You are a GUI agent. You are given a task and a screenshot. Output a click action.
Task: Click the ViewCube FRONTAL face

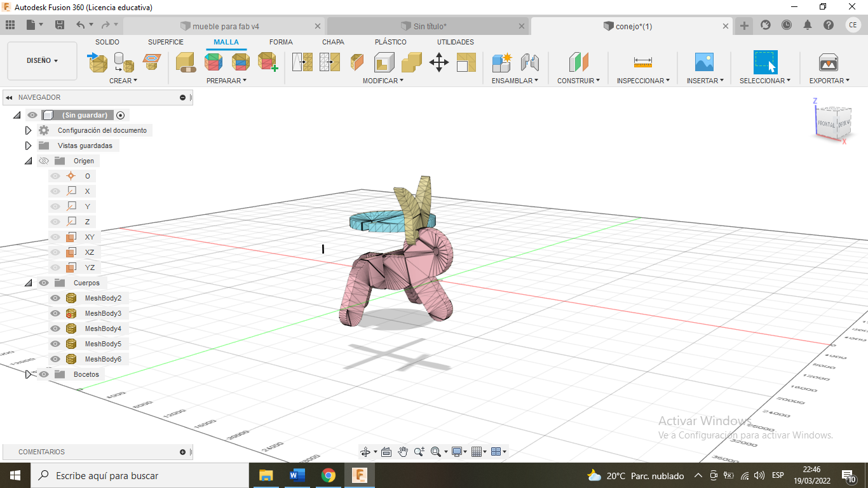(x=825, y=123)
